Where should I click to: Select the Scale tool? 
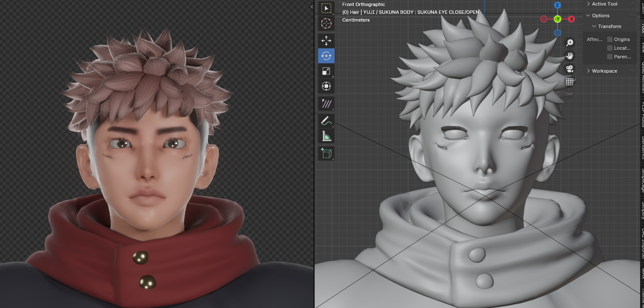(326, 71)
